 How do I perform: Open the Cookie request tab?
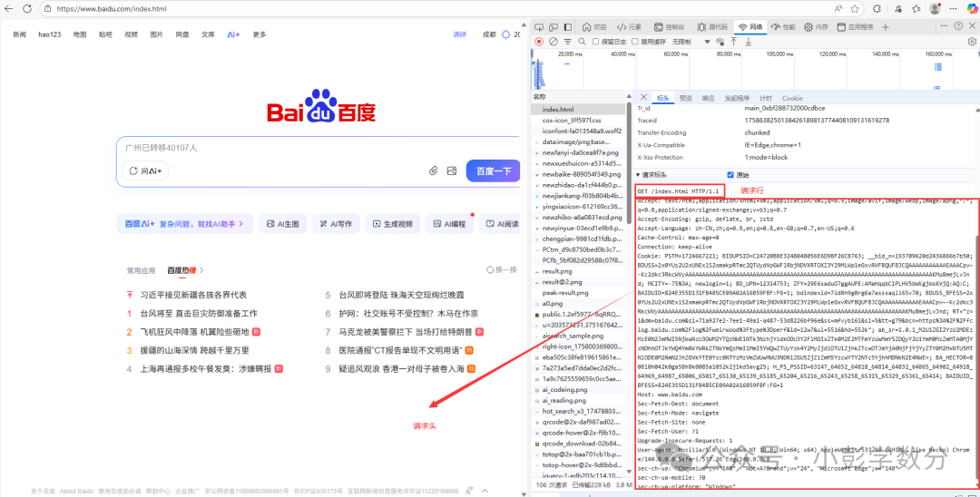[792, 98]
